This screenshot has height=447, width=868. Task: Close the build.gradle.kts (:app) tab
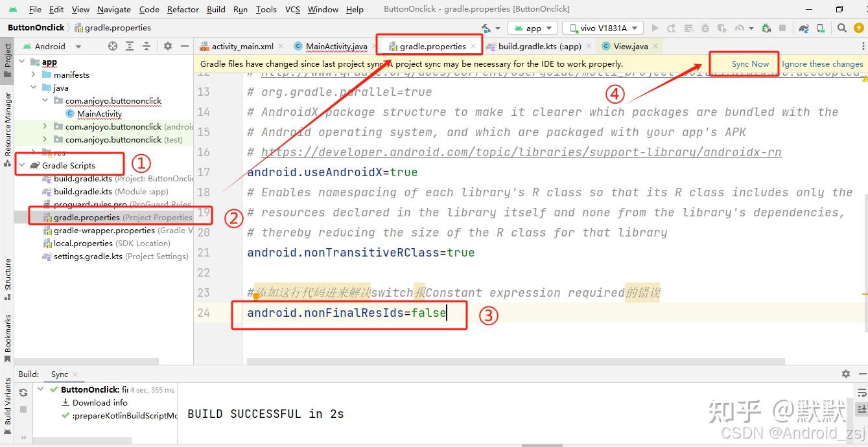(x=588, y=46)
